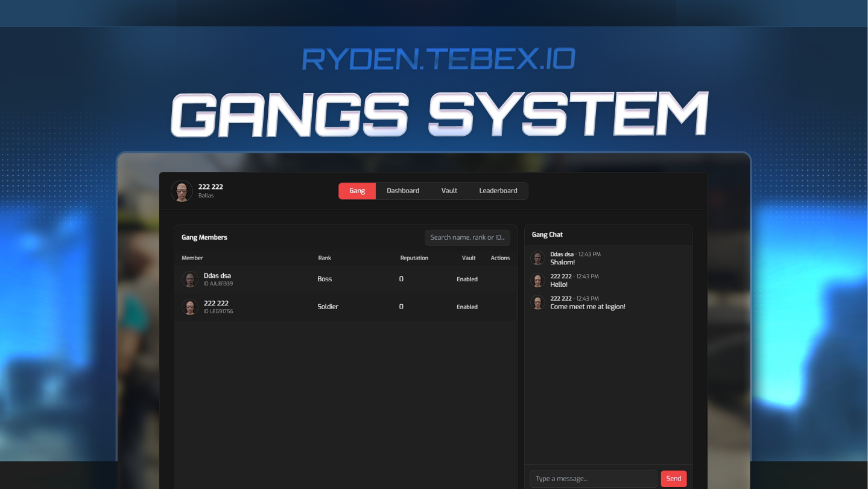Click reputation value 0 in Boss row

(401, 279)
